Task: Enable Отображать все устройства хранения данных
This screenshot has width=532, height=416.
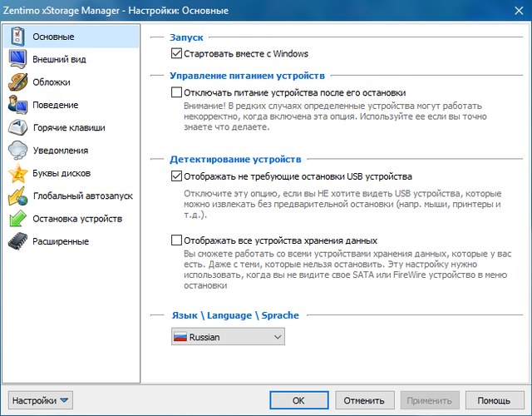Action: [175, 240]
